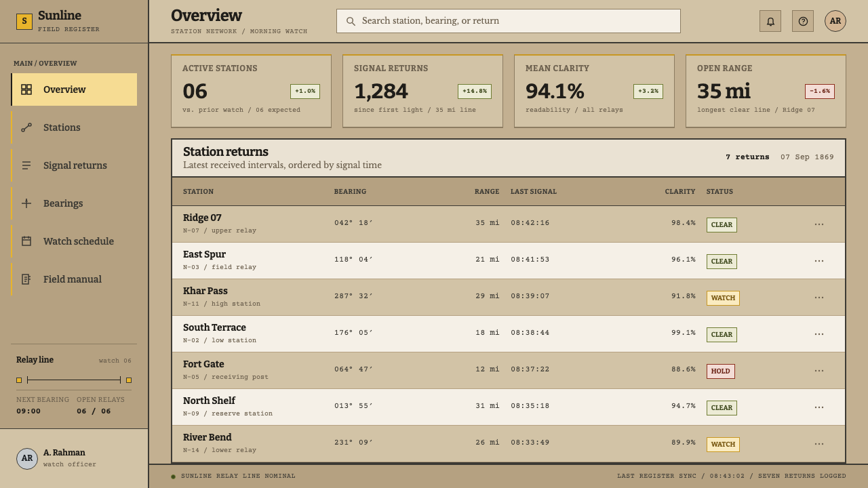Open row actions for Khar Pass
The image size is (868, 488).
[819, 298]
